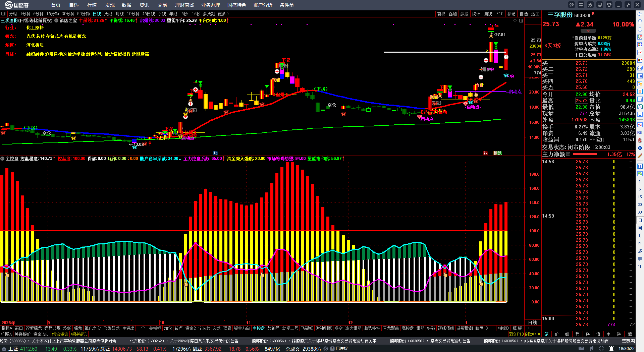Toggle the diamond marker at chart top right
The width and height of the screenshot is (644, 352).
(515, 20)
